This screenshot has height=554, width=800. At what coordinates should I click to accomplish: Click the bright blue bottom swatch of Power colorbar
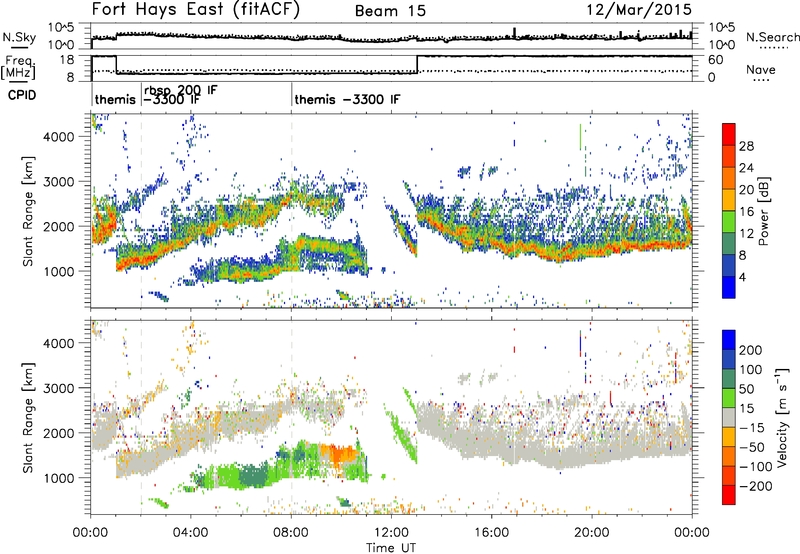(x=729, y=287)
